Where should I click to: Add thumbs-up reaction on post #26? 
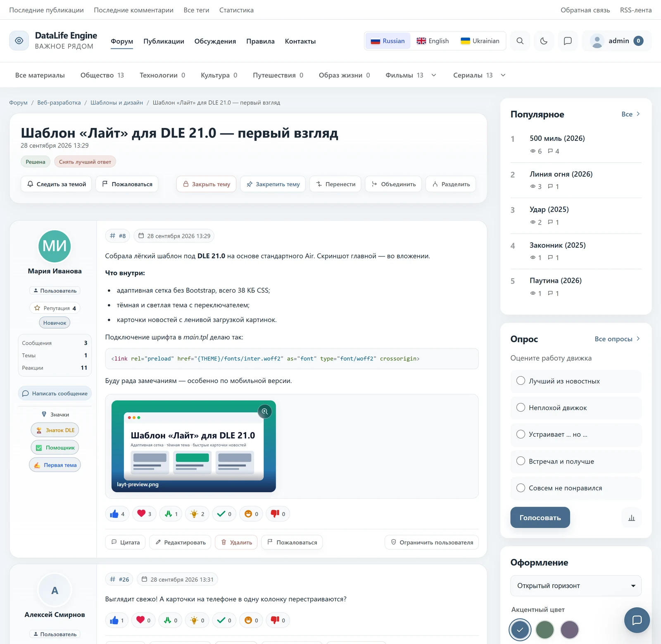click(117, 620)
